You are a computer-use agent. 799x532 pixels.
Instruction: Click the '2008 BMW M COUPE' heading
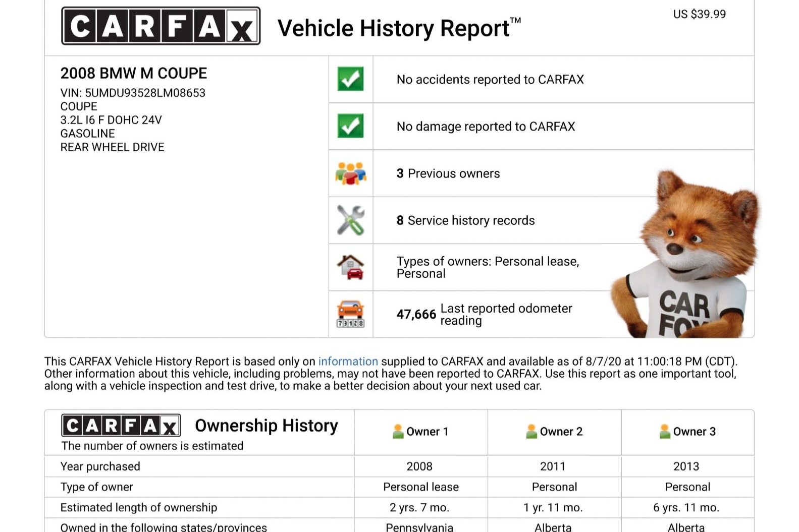(134, 73)
